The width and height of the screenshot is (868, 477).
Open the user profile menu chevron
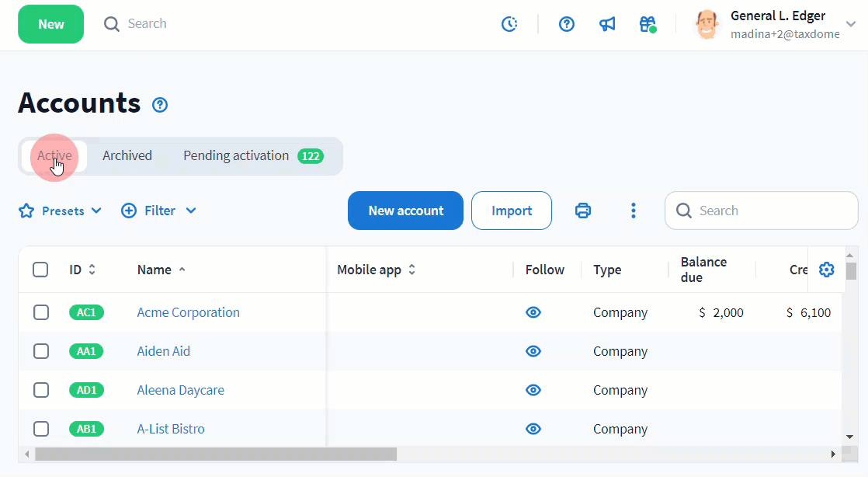[x=850, y=24]
